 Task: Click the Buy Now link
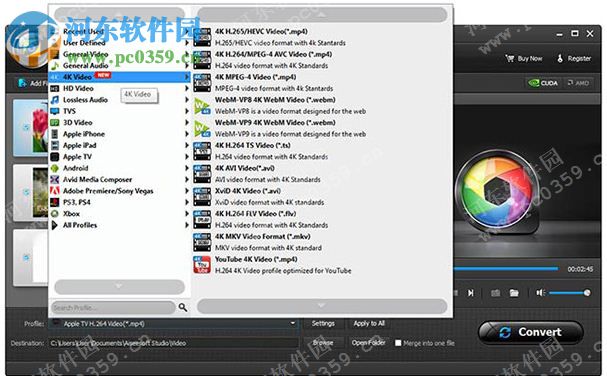524,58
